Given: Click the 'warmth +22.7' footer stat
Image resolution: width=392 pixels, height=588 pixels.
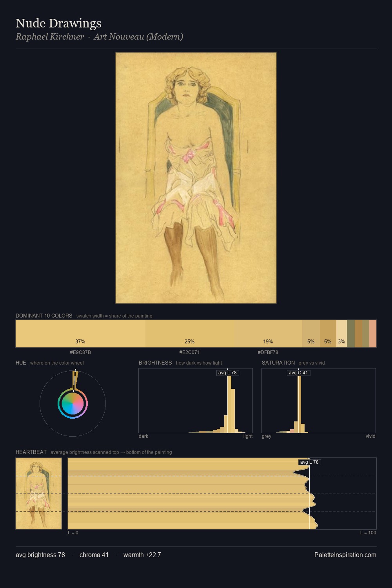Looking at the screenshot, I should coord(142,555).
